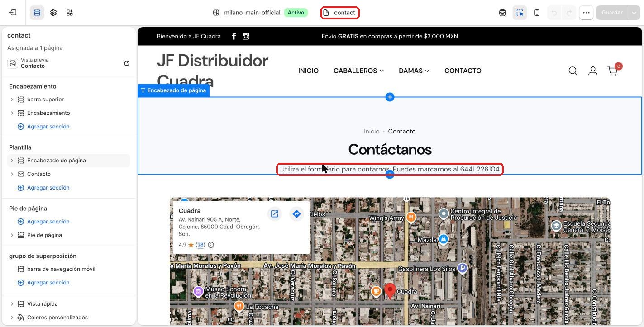Open the shopping cart icon
This screenshot has width=644, height=327.
click(x=613, y=71)
